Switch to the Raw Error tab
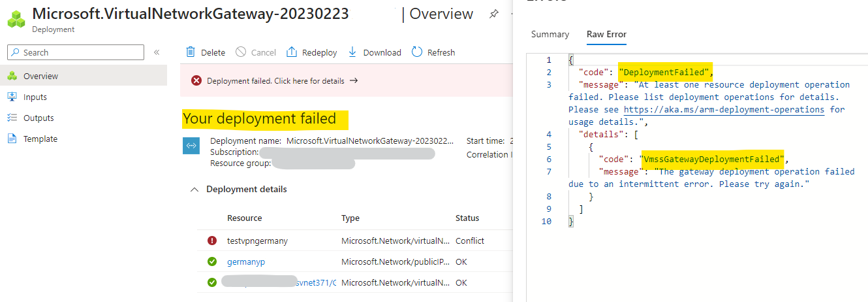Image resolution: width=868 pixels, height=302 pixels. (x=606, y=34)
